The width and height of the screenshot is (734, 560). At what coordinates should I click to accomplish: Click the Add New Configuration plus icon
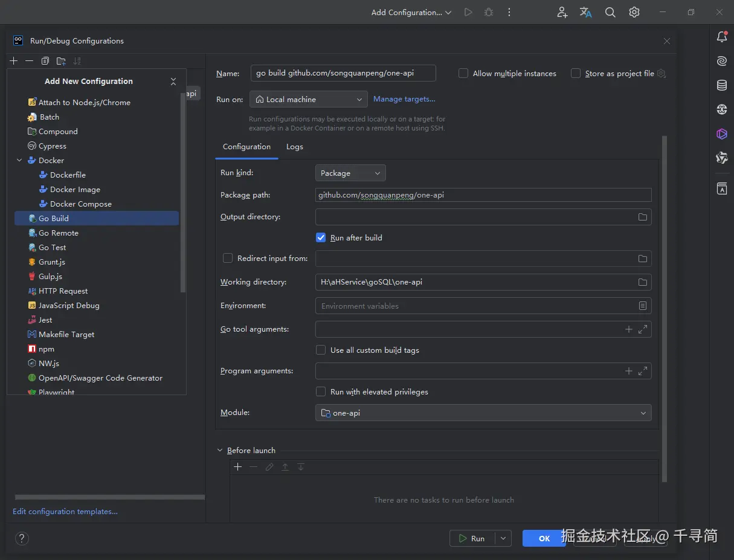coord(14,61)
